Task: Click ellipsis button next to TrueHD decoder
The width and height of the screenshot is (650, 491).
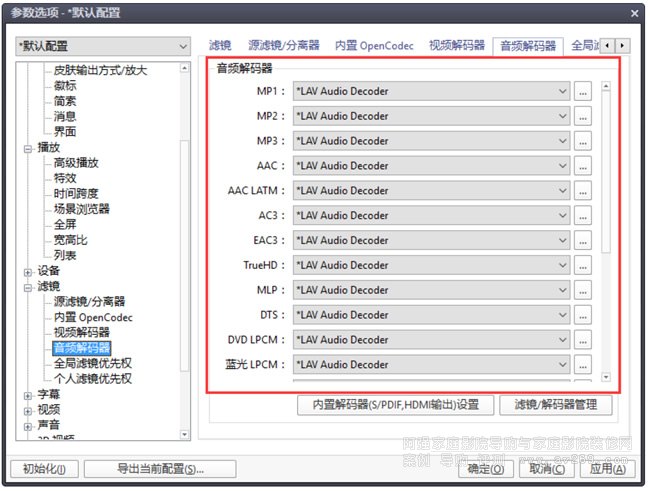Action: pyautogui.click(x=583, y=266)
